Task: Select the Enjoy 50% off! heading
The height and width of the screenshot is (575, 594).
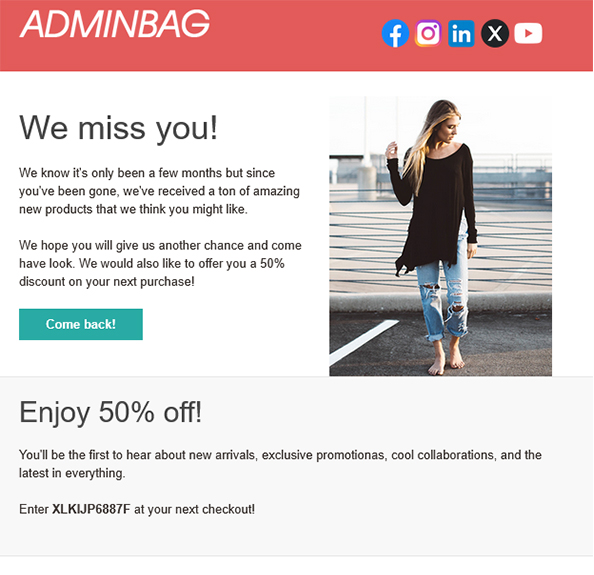Action: point(111,412)
